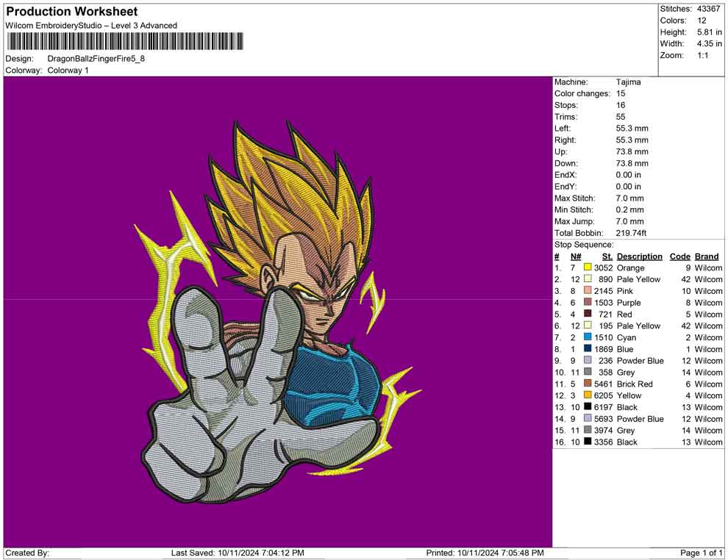This screenshot has height=560, width=728.
Task: Click the Brand column header
Action: click(707, 256)
